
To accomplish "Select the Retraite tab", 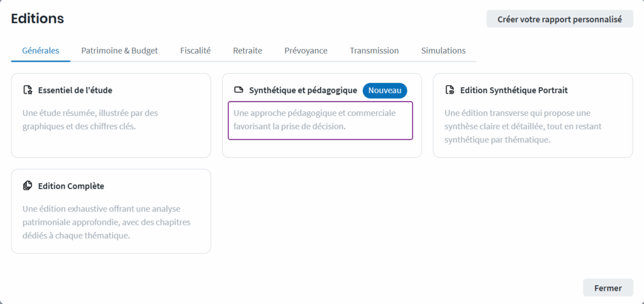I will 248,51.
